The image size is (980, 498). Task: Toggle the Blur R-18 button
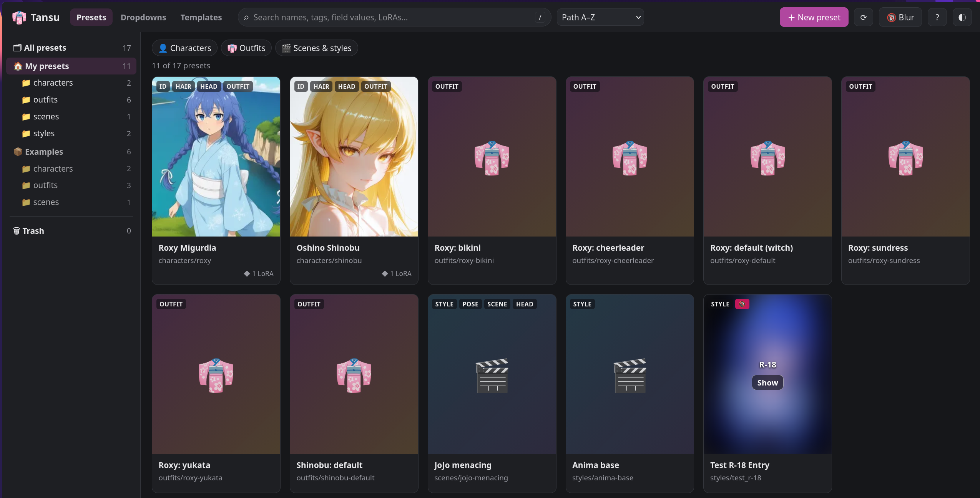900,17
